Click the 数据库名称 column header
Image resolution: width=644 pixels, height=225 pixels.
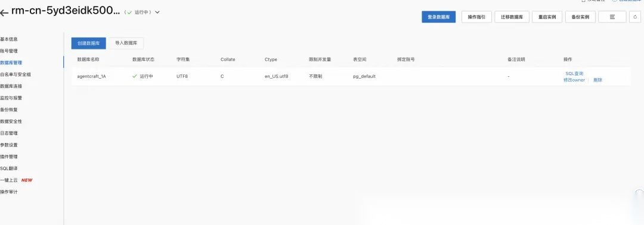(x=88, y=60)
